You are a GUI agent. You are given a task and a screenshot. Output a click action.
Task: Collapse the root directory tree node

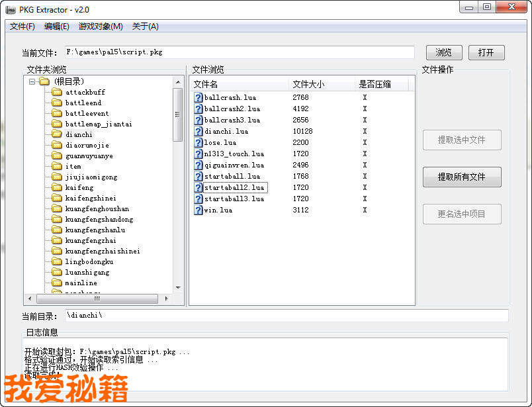(x=32, y=82)
